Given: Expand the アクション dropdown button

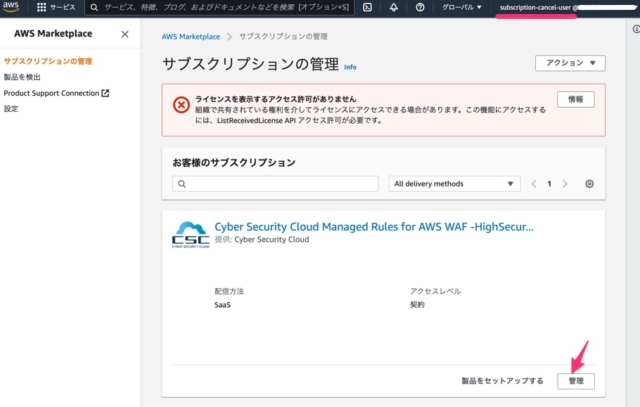Looking at the screenshot, I should [570, 63].
